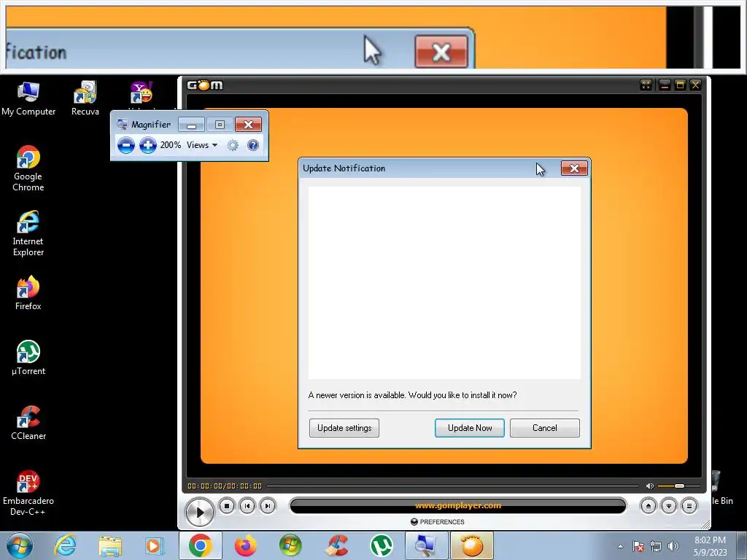Open the Windows Start menu
Viewport: 747px width, 560px height.
(x=20, y=545)
